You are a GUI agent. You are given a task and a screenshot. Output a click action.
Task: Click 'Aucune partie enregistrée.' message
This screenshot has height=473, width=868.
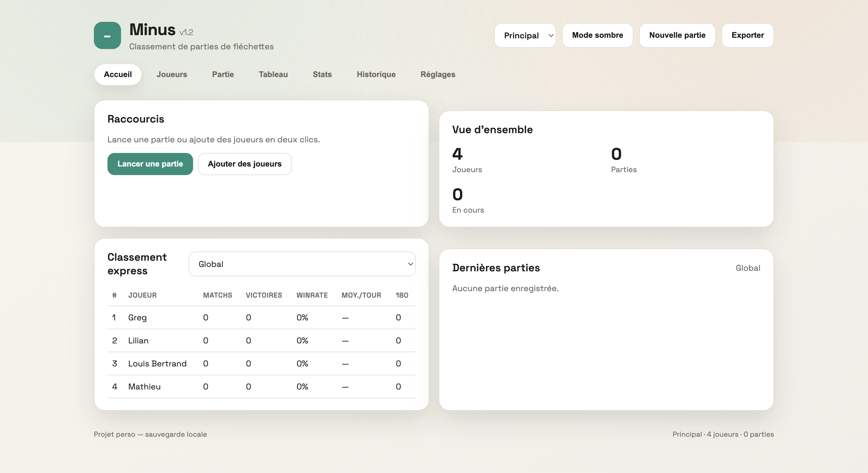click(505, 288)
